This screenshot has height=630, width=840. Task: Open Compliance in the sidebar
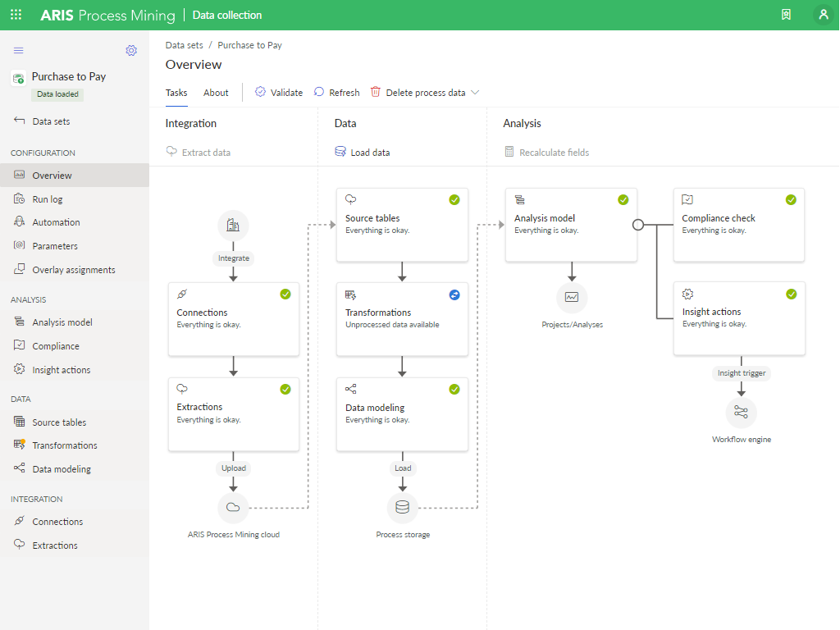[75, 346]
